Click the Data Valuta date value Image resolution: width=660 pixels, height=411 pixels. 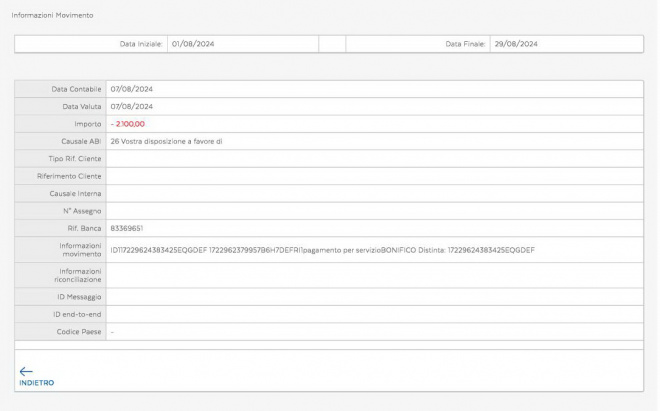(x=131, y=106)
